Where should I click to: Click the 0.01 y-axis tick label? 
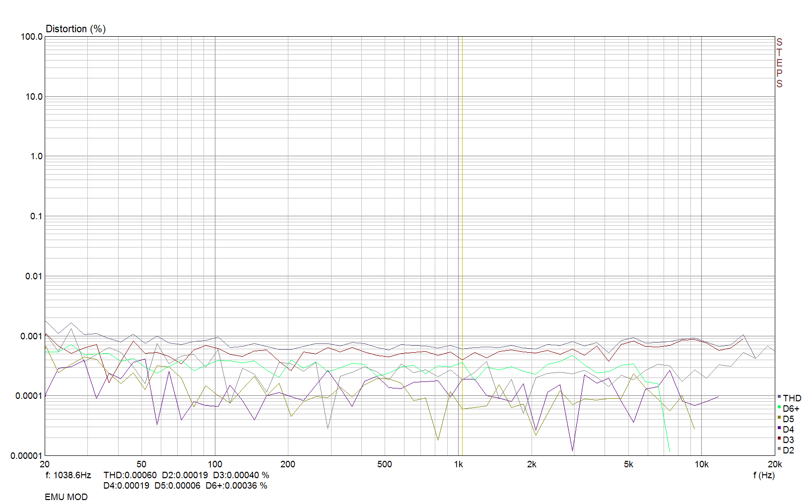(34, 276)
